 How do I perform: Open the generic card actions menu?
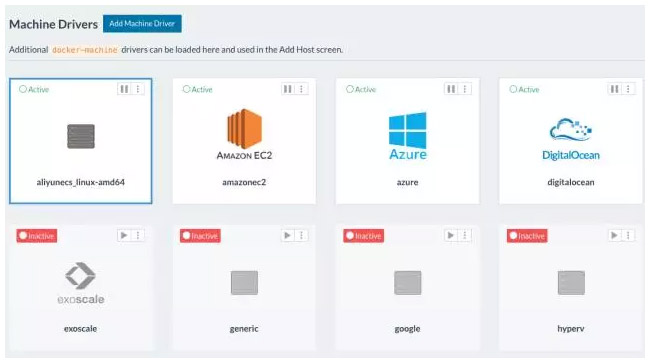(301, 235)
